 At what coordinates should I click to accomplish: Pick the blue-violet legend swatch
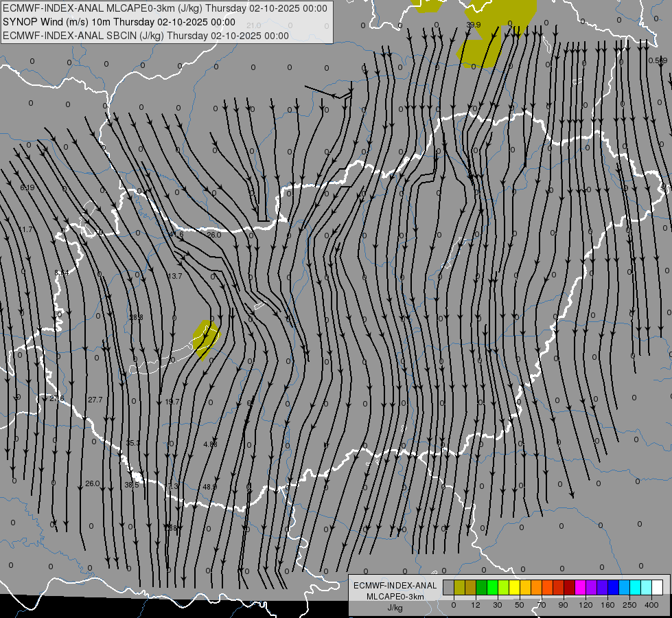(603, 587)
